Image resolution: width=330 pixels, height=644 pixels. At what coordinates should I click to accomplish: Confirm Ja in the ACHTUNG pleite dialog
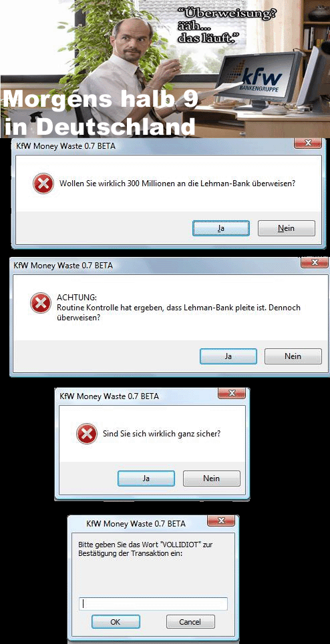tap(228, 356)
